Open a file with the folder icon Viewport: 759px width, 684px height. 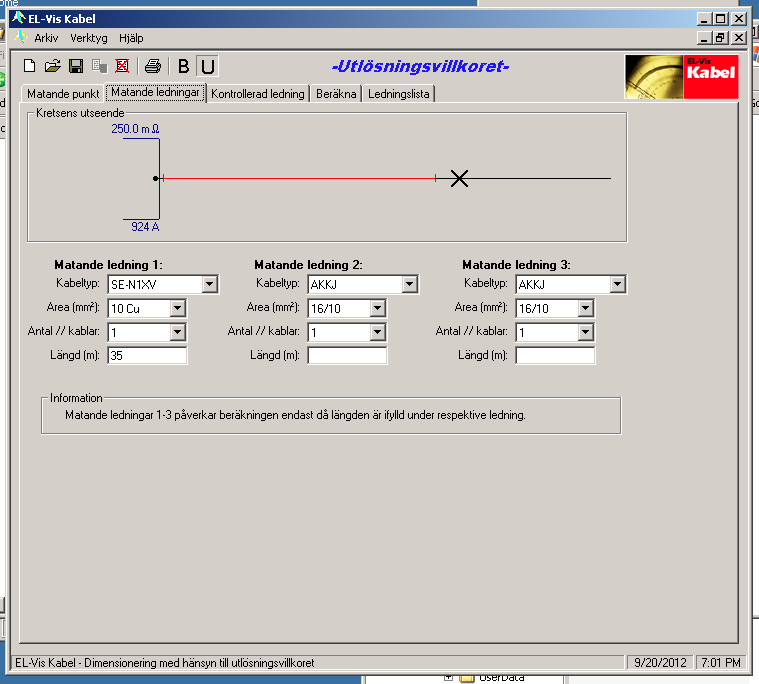click(x=53, y=67)
